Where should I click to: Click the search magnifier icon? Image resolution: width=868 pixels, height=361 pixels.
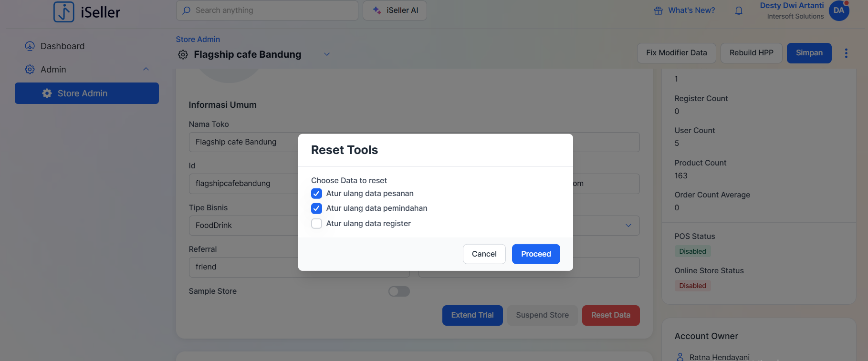187,10
